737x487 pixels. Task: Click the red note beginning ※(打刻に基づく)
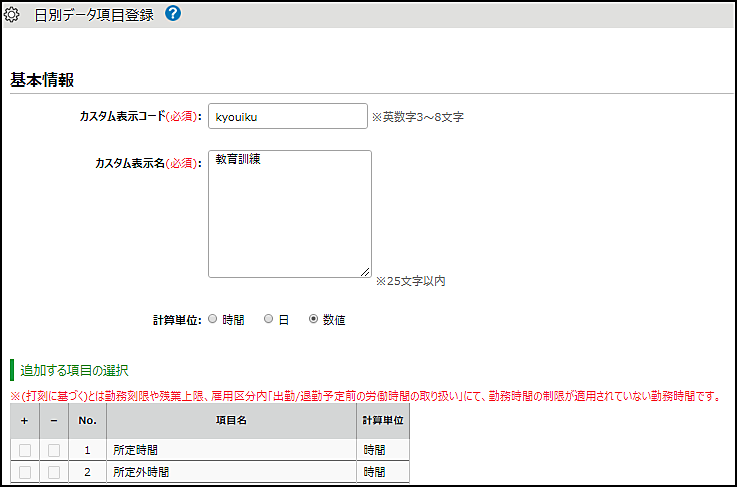click(x=366, y=396)
